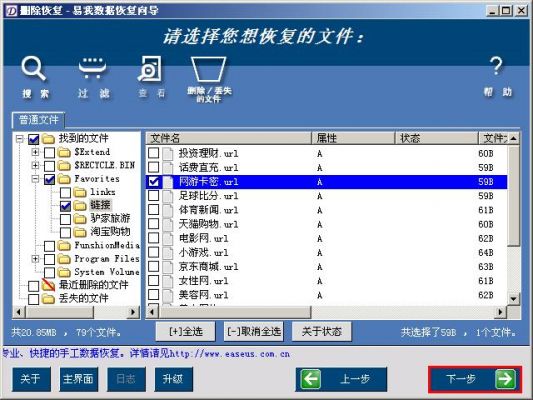Viewport: 533px width, 400px height.
Task: Open the Search (搜索) magnifier tool
Action: (x=33, y=68)
